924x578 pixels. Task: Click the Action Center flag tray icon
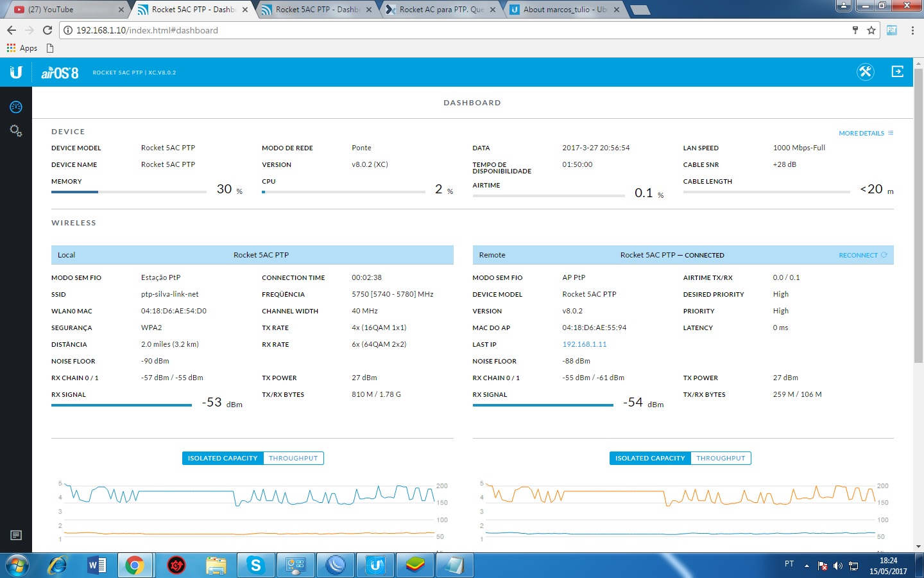pos(823,566)
